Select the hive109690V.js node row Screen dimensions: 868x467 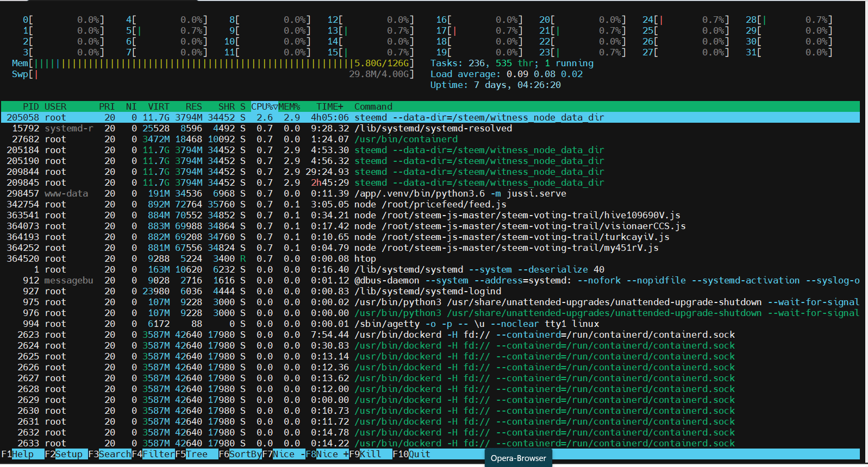point(430,215)
